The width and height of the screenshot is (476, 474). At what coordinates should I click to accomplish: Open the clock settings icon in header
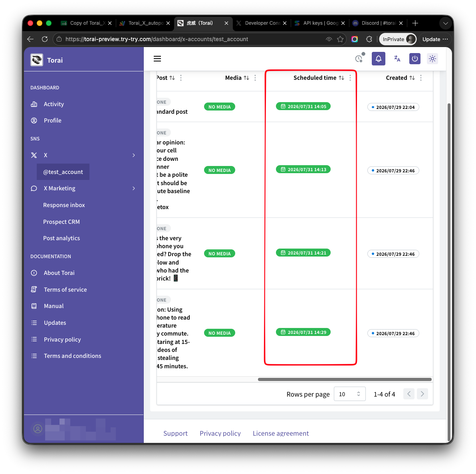[x=359, y=58]
